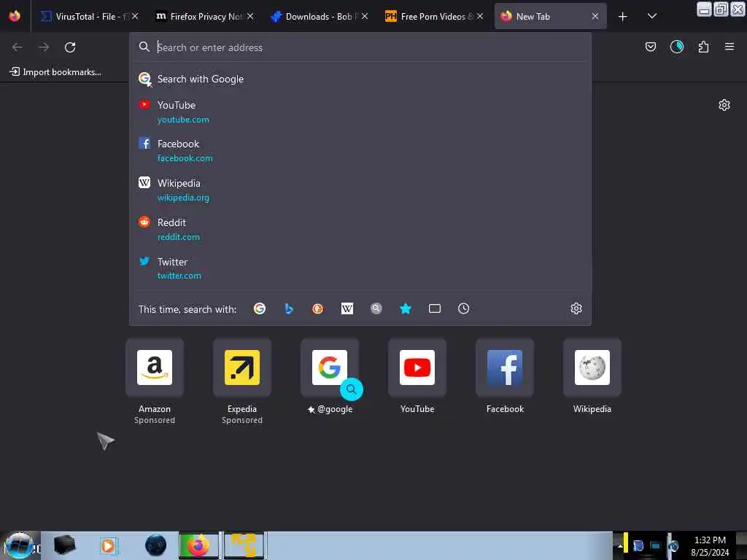The width and height of the screenshot is (747, 560).
Task: Go forward one page
Action: (44, 47)
